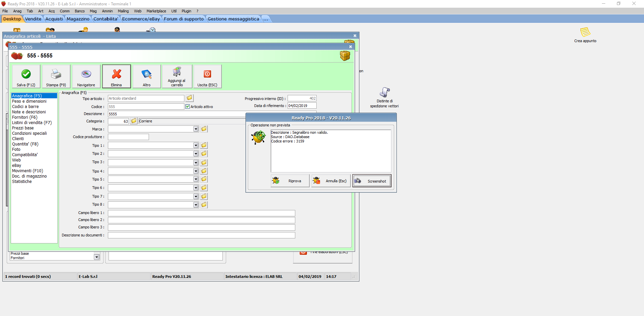Expand the Tipo 7 dropdown
Screen dimensions: 644x316
click(x=196, y=197)
